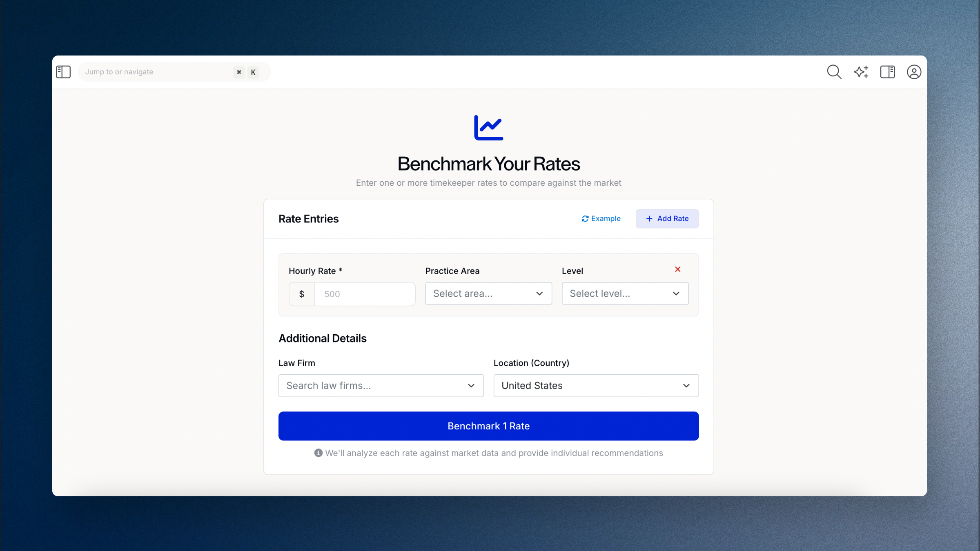Click the info icon below the Benchmark button
Viewport: 980px width, 551px height.
point(318,453)
